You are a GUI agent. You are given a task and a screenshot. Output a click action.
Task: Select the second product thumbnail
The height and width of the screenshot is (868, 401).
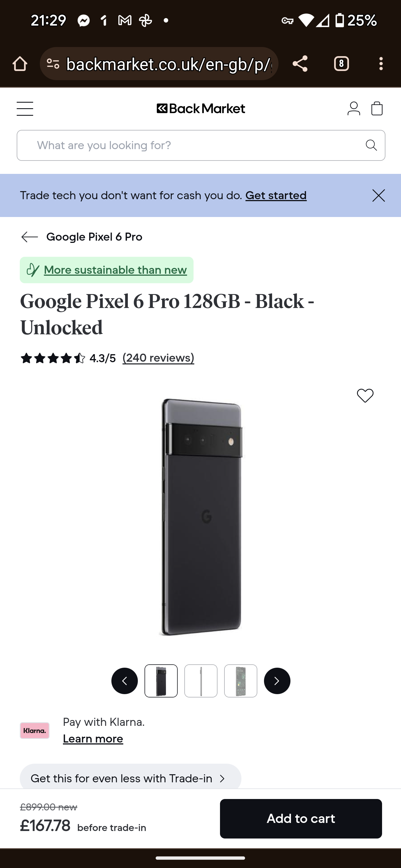point(201,681)
